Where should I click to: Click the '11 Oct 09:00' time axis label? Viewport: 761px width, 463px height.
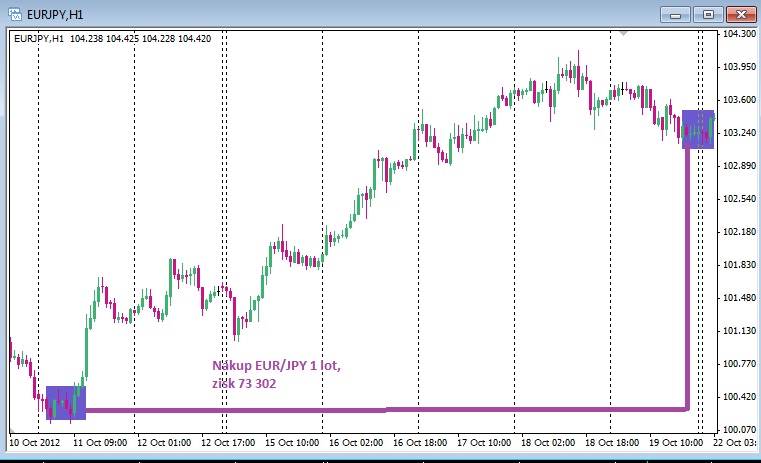(x=100, y=443)
